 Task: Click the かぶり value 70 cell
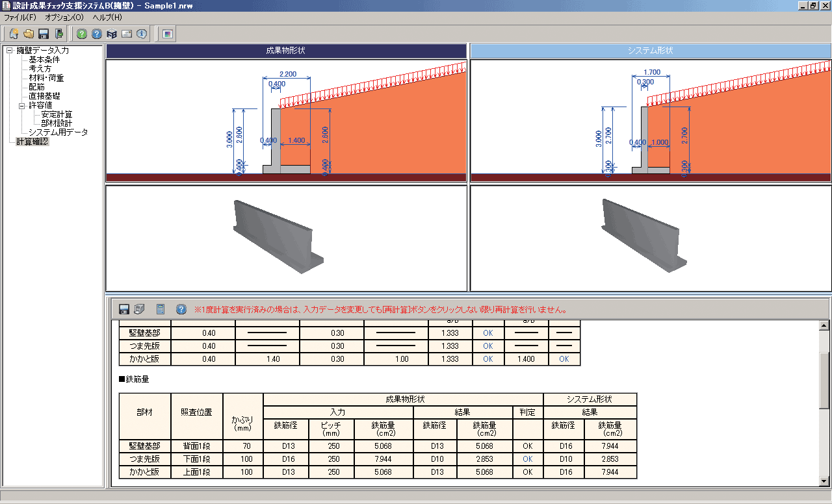(x=243, y=446)
